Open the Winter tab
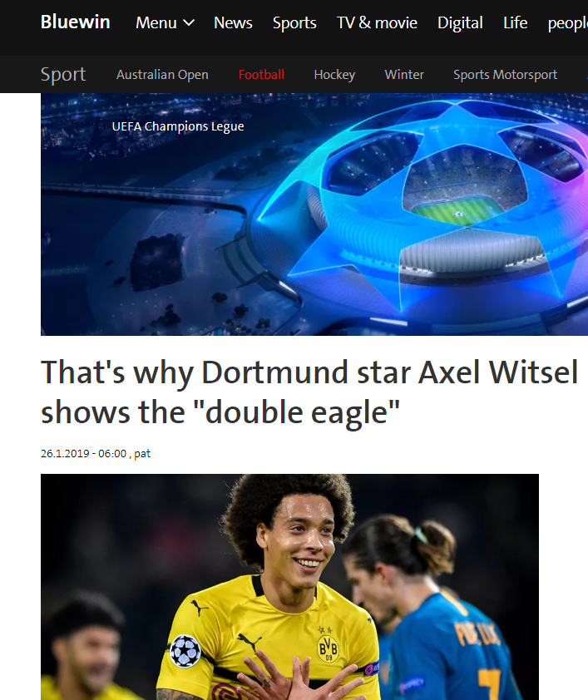Screen dimensions: 588x700 [404, 75]
